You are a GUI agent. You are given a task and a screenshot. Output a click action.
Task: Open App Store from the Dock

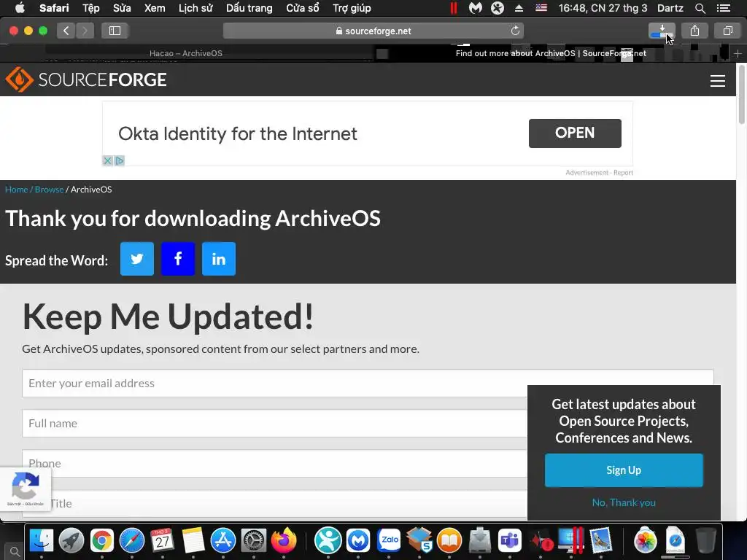223,540
